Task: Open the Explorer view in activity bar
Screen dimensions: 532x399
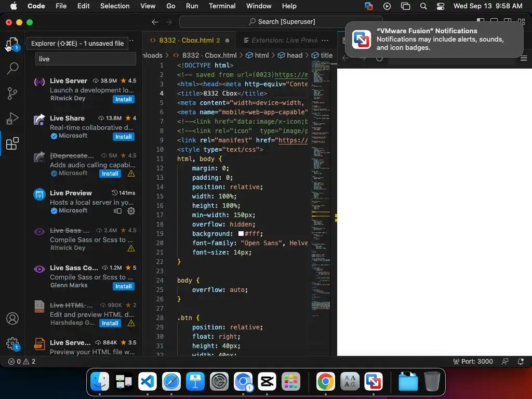Action: [12, 44]
